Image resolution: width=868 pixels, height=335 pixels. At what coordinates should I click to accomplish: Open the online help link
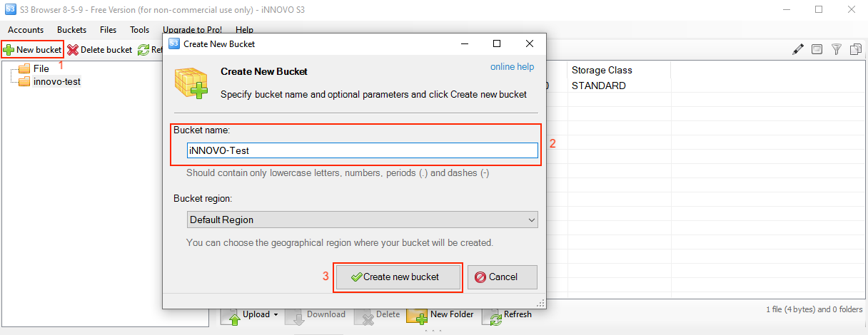pos(512,67)
